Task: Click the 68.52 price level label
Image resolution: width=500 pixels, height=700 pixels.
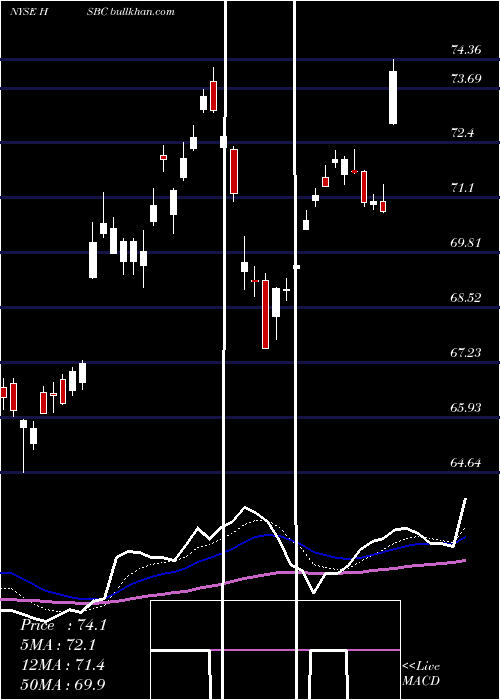Action: [466, 298]
